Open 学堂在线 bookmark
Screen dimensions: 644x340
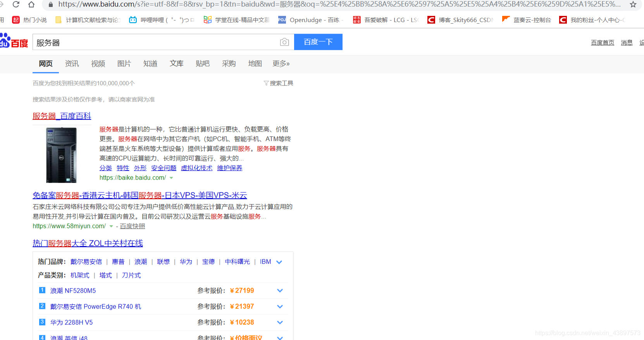tap(236, 20)
